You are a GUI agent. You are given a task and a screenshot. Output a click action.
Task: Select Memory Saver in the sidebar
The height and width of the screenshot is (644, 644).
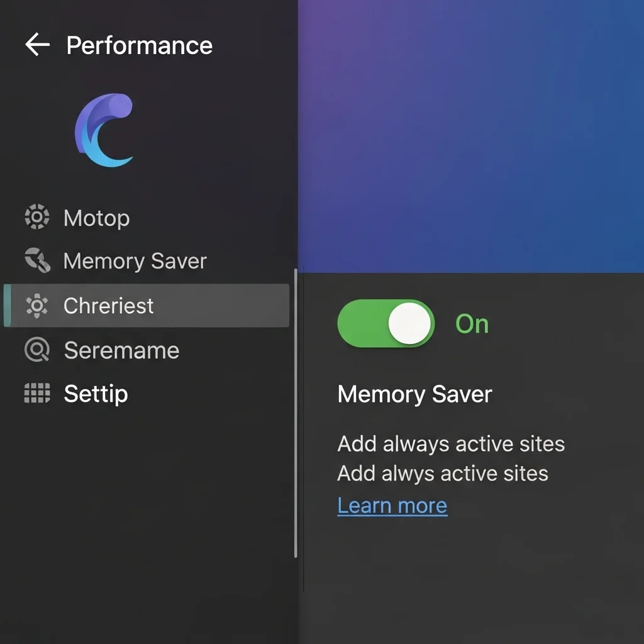pyautogui.click(x=135, y=261)
